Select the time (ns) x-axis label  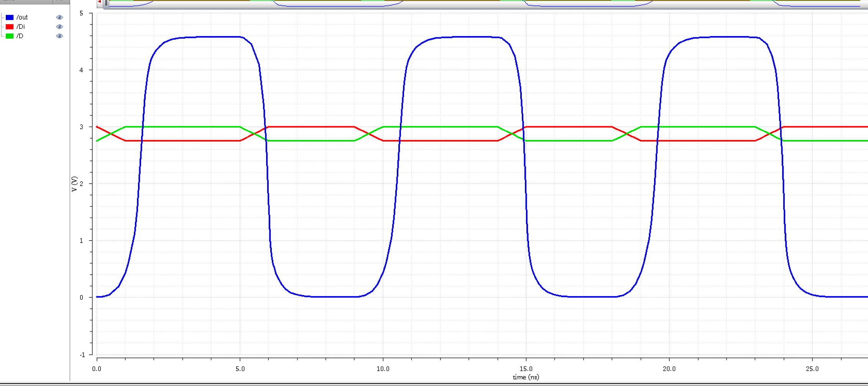click(526, 378)
